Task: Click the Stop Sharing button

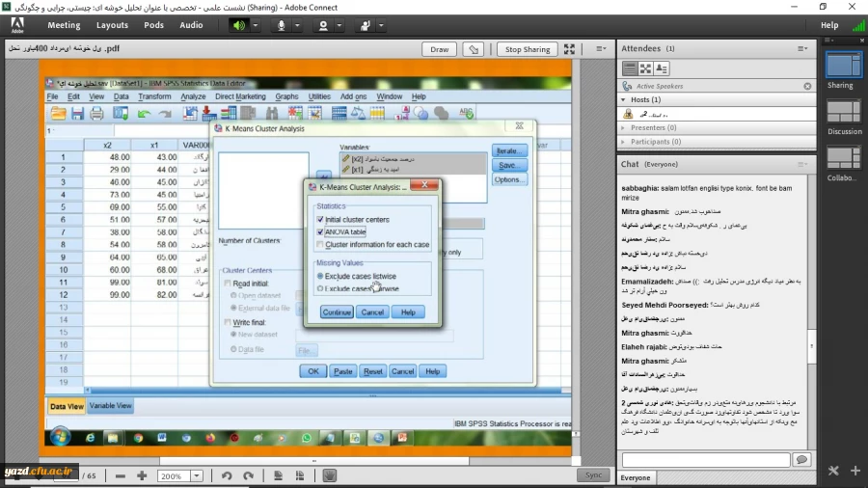Action: point(527,49)
